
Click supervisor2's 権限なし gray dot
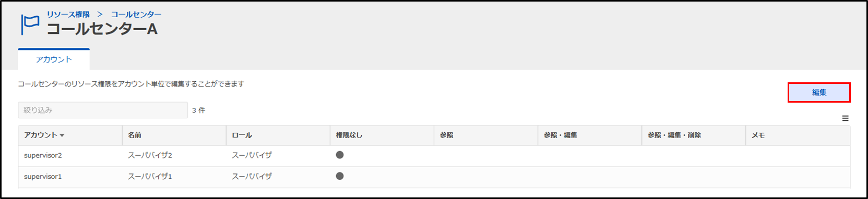point(340,155)
